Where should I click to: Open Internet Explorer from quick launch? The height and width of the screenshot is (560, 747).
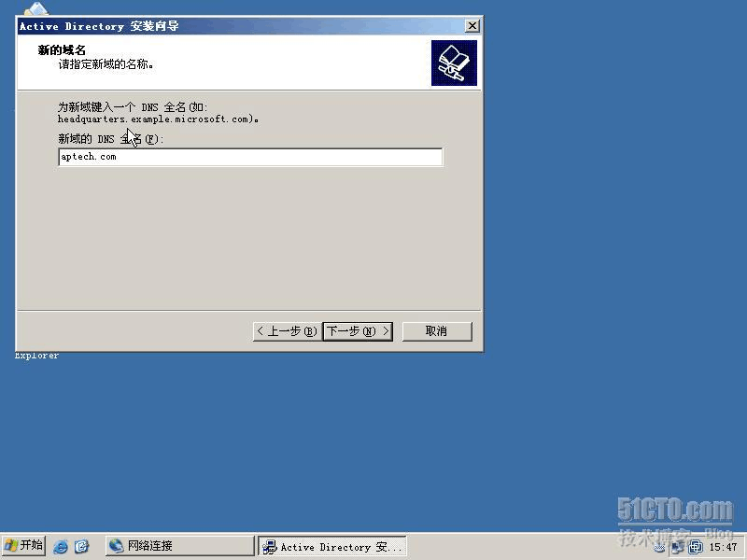61,546
